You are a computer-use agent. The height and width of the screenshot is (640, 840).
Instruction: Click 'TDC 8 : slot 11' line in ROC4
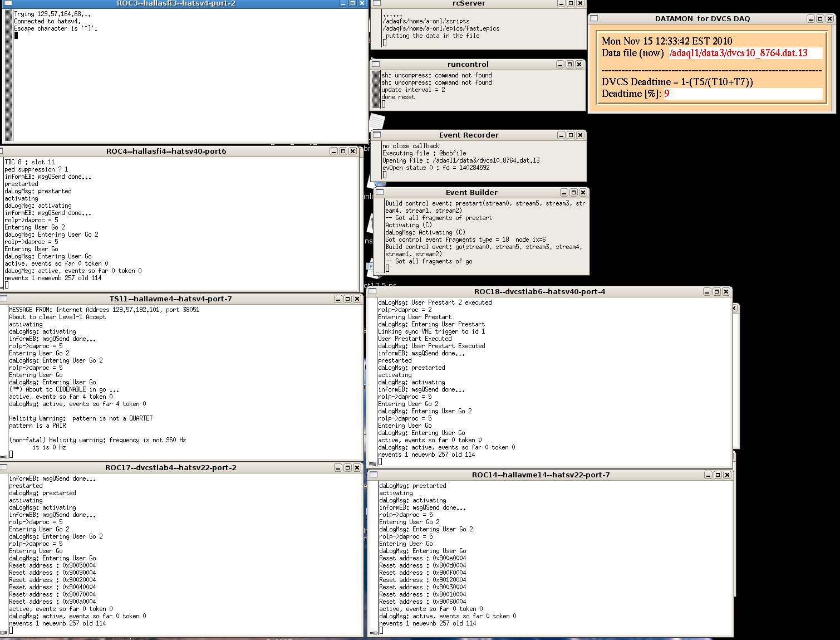click(x=30, y=162)
